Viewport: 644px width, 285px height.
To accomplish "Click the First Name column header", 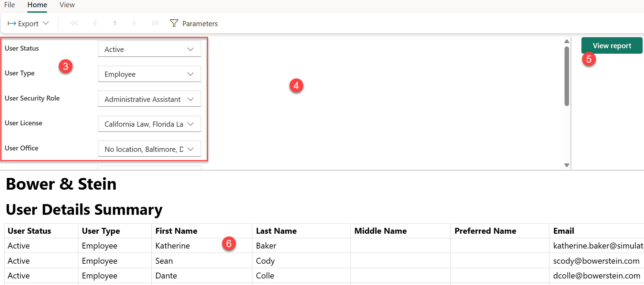I will 202,231.
